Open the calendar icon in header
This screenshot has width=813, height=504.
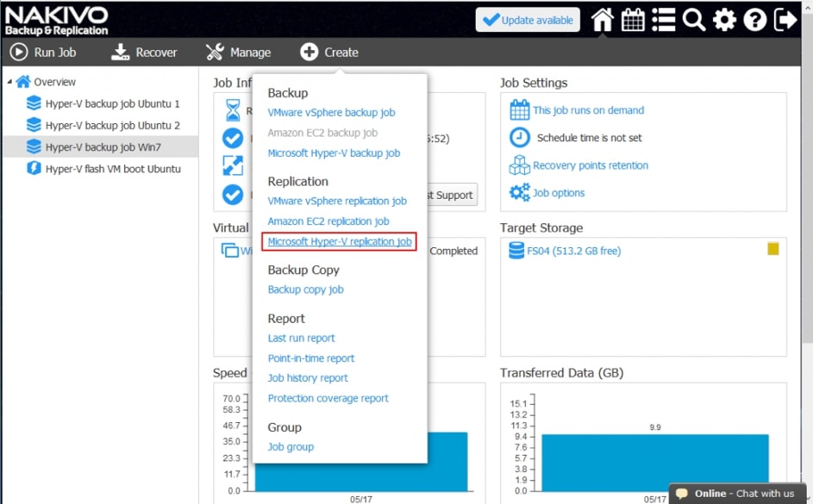point(633,20)
